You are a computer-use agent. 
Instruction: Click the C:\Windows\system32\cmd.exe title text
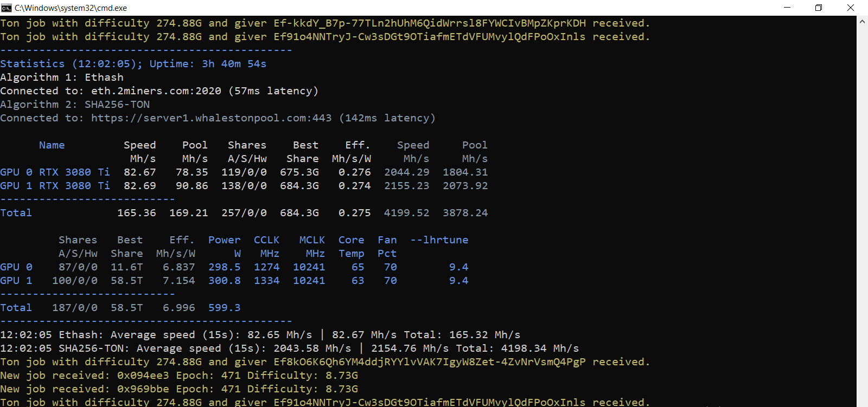pyautogui.click(x=71, y=8)
